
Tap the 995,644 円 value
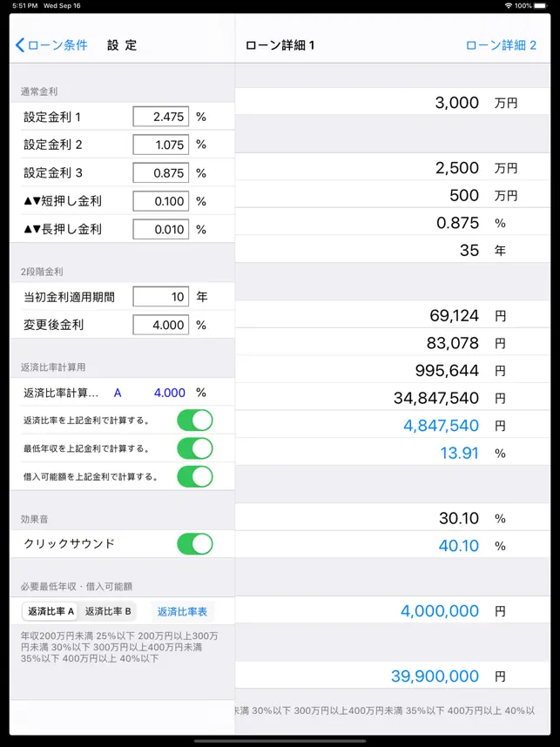click(x=447, y=371)
